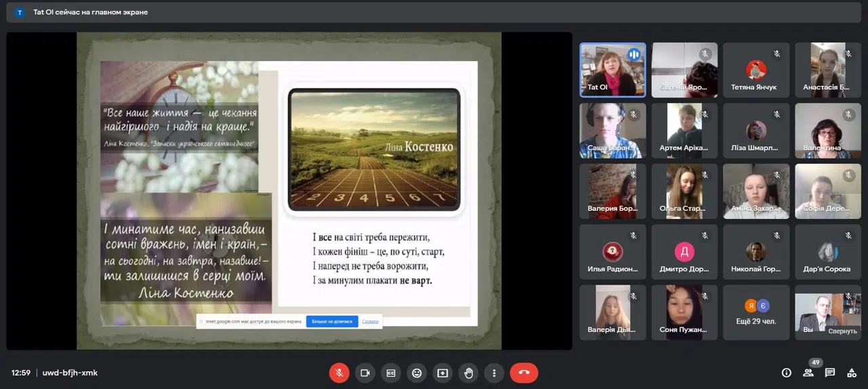Toggle the camera button
Screen dimensions: 868x389
click(365, 373)
